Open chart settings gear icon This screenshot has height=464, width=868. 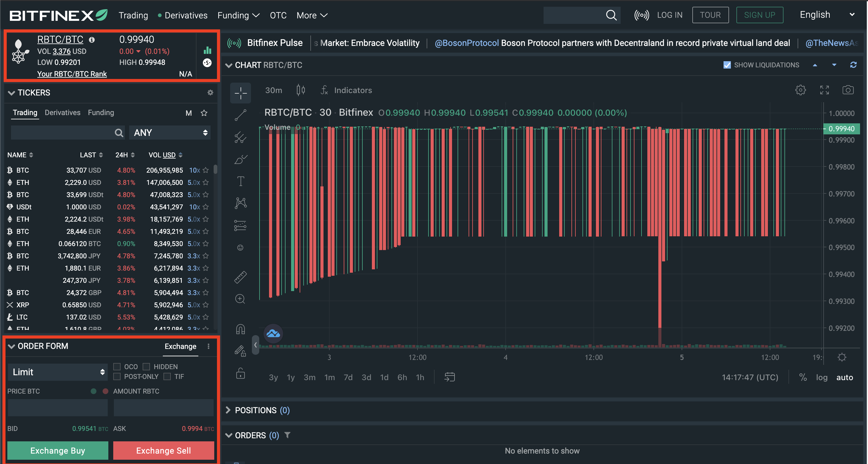tap(801, 90)
